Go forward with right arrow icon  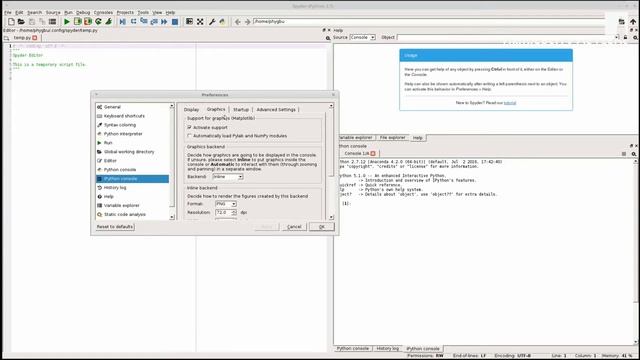pos(247,22)
